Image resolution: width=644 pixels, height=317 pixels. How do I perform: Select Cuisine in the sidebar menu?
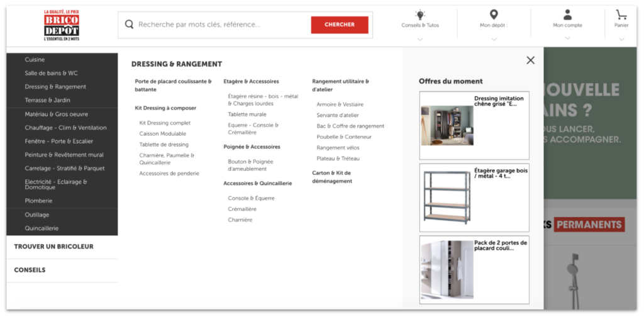35,60
